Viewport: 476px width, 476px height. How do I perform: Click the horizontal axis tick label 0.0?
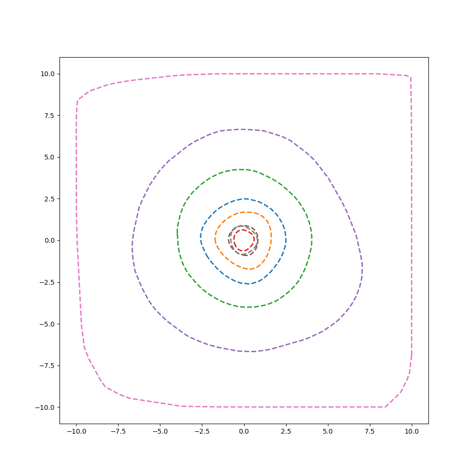(x=244, y=431)
